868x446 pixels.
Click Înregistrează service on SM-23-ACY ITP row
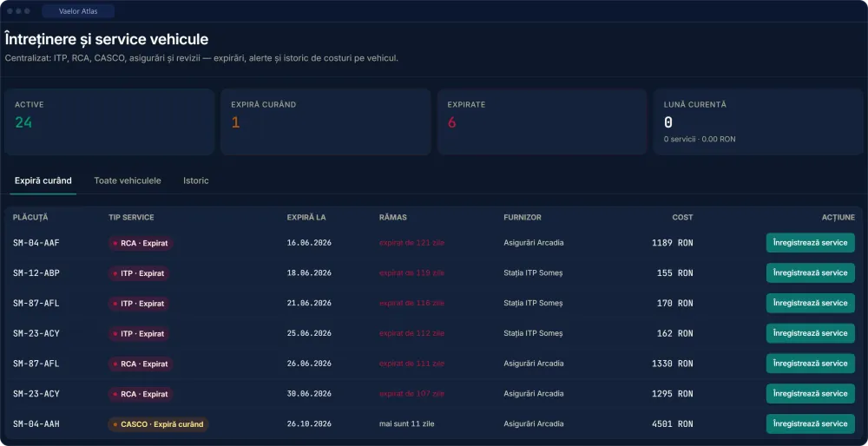[x=811, y=333]
